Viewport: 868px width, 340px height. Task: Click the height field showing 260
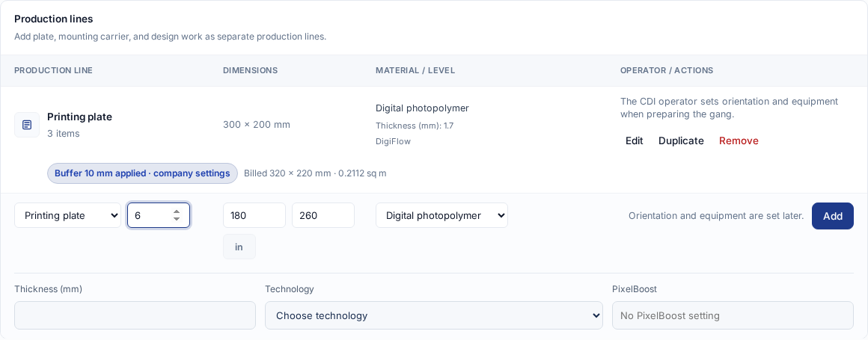click(x=323, y=216)
